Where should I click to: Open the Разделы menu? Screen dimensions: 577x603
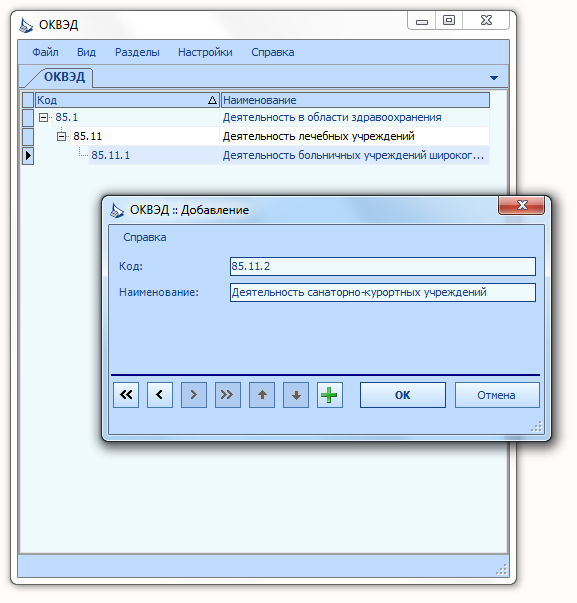(x=137, y=52)
